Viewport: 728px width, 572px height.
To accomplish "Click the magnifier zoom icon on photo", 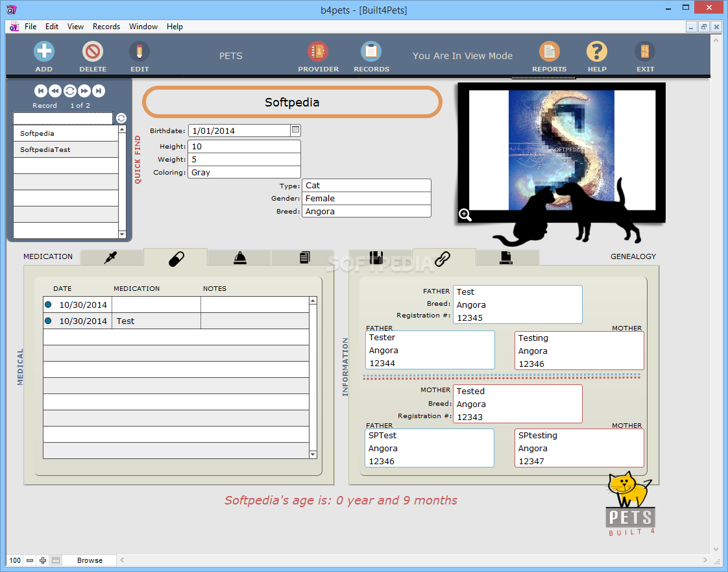I will point(465,215).
